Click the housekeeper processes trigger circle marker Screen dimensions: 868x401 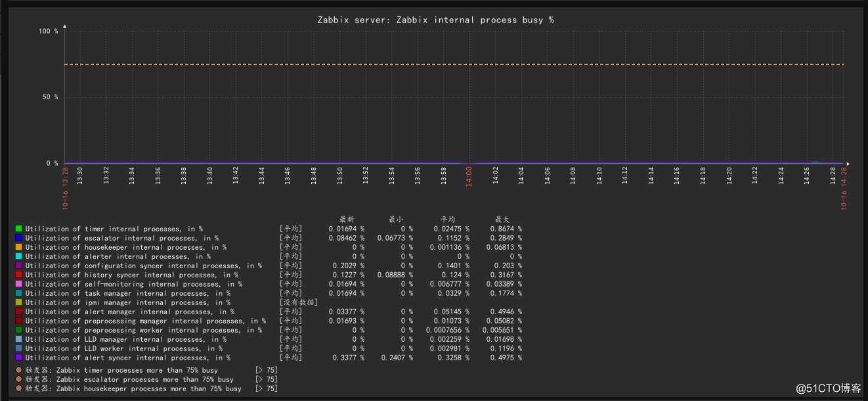click(18, 389)
